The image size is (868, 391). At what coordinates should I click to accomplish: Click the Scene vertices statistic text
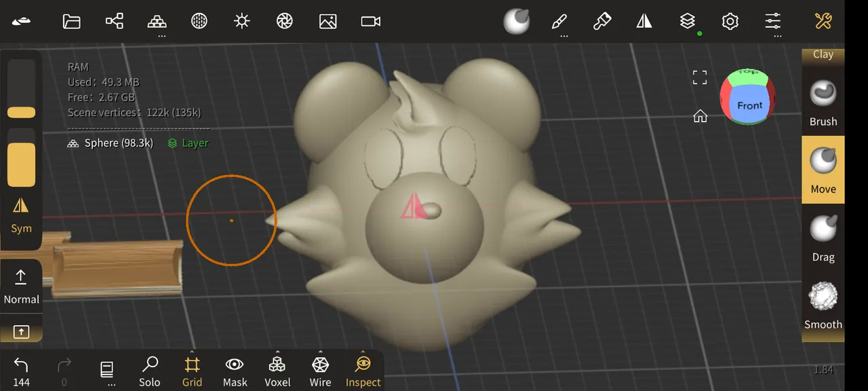click(134, 113)
